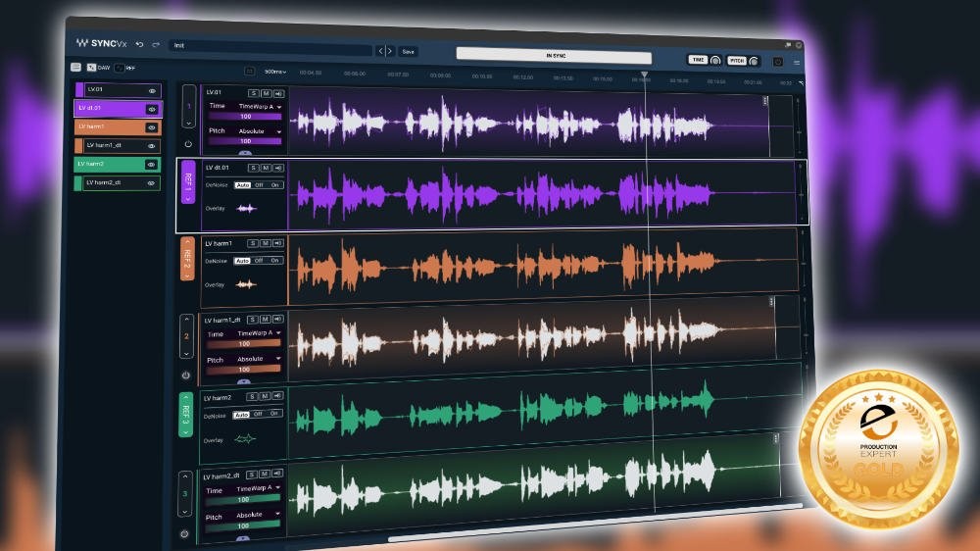The height and width of the screenshot is (551, 980).
Task: Adjust LV.01 Time slider showing 100
Action: point(245,117)
